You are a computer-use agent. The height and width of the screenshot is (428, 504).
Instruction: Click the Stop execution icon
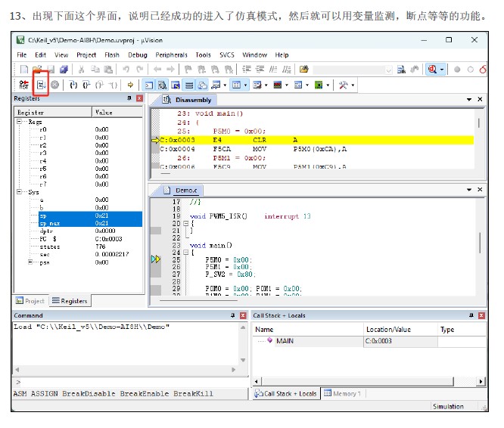(x=54, y=85)
